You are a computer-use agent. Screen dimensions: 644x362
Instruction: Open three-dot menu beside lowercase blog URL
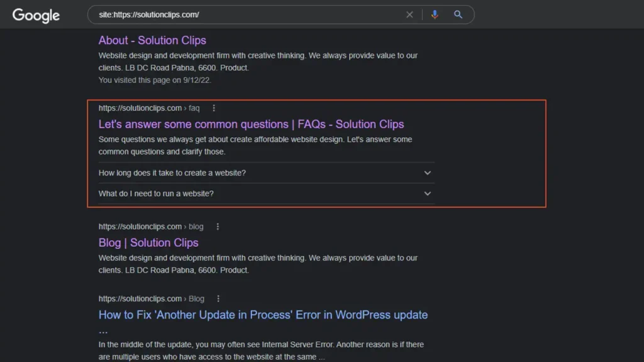click(x=218, y=227)
